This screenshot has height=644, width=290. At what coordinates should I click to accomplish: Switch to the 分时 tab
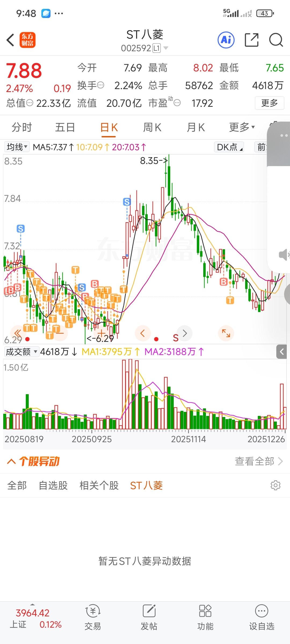click(21, 127)
